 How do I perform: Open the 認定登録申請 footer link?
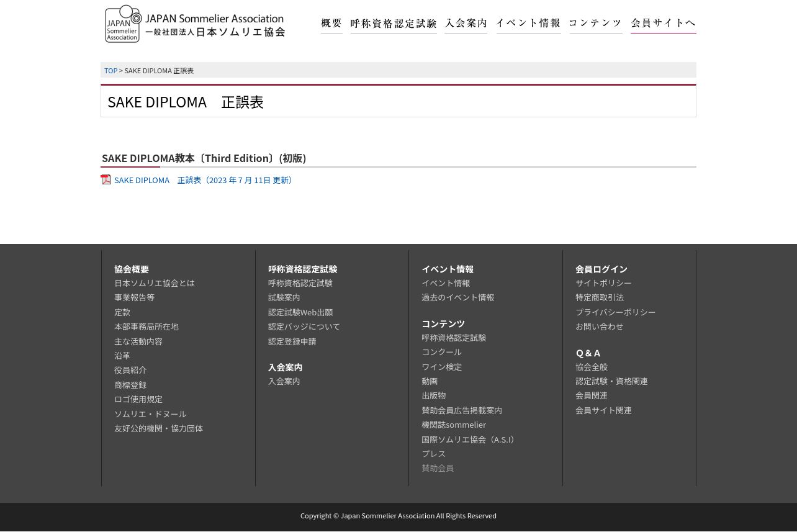pos(292,341)
